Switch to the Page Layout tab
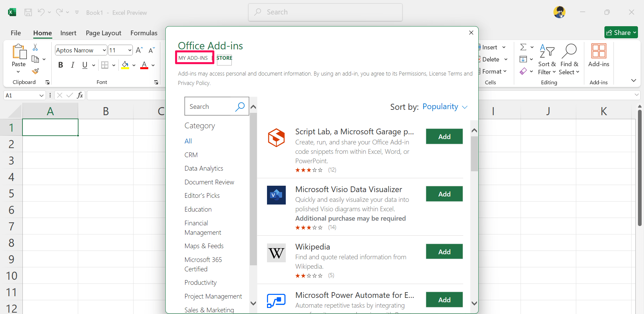The image size is (644, 314). tap(104, 33)
